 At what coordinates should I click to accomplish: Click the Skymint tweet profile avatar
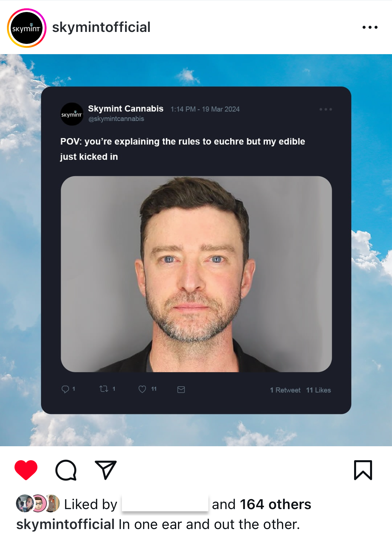click(x=72, y=114)
